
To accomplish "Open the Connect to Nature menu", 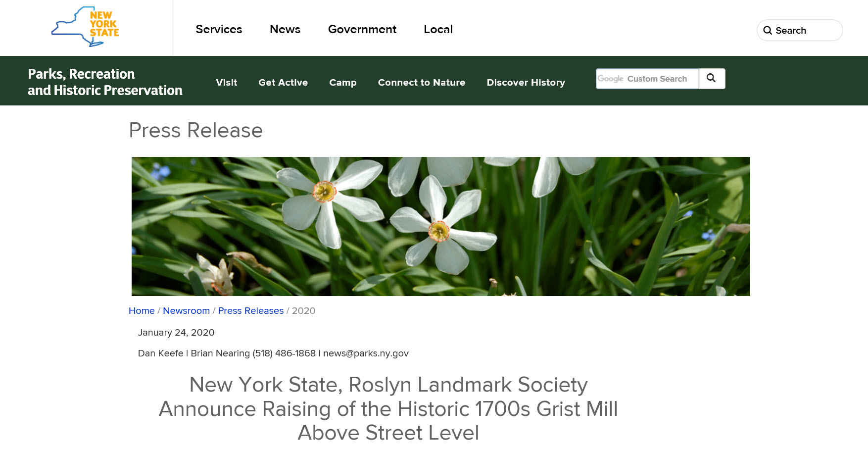I will [x=422, y=83].
